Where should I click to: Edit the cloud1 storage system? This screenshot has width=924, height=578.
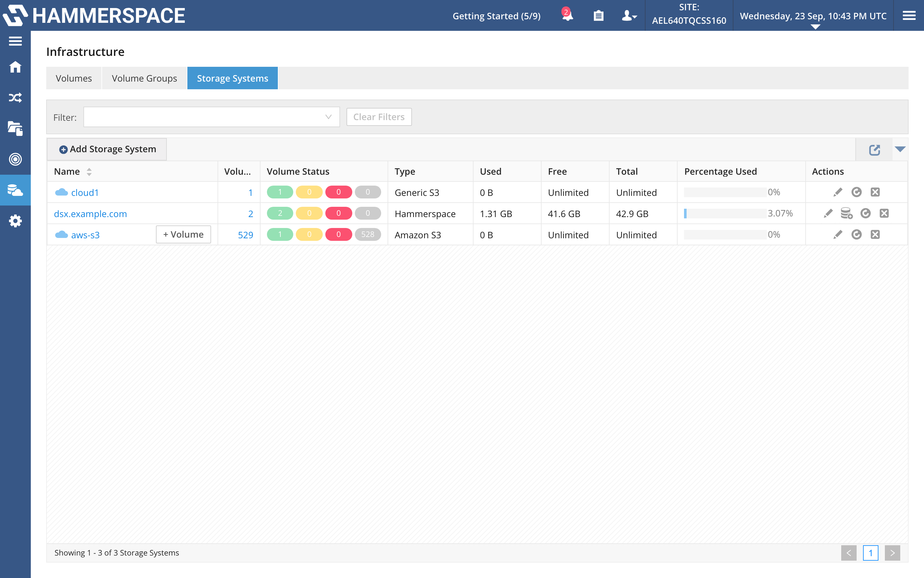(x=838, y=192)
